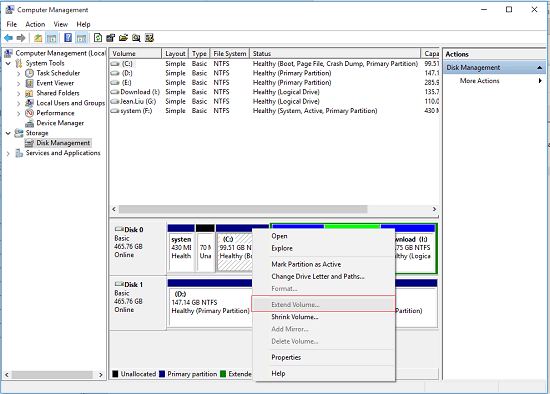Select Task Scheduler in the tree
Image resolution: width=550 pixels, height=394 pixels.
[58, 73]
